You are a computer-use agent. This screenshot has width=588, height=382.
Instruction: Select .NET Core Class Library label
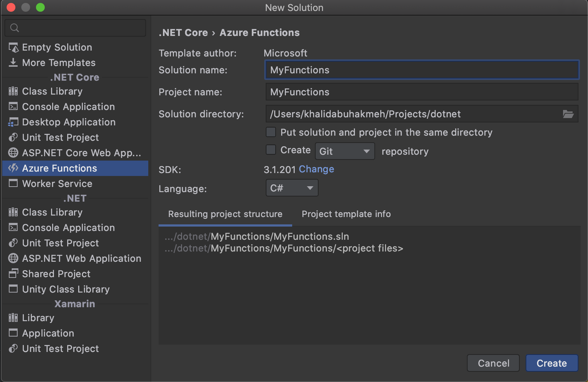(x=52, y=91)
